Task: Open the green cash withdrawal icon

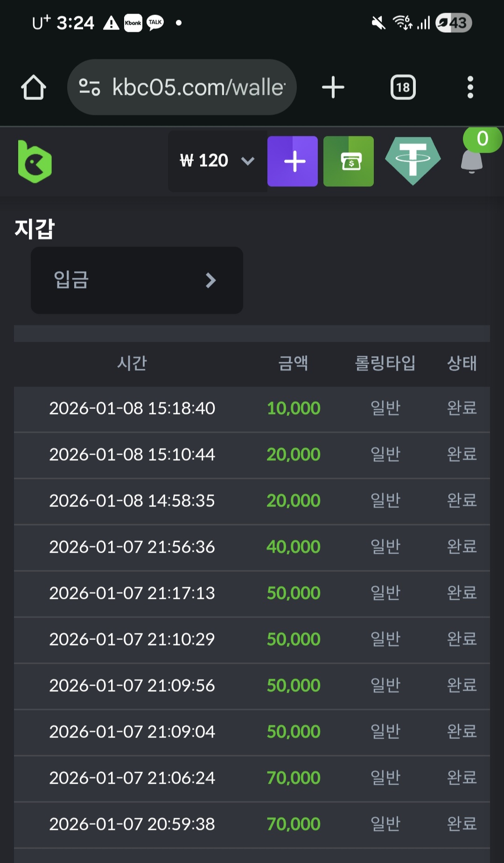Action: pos(349,161)
